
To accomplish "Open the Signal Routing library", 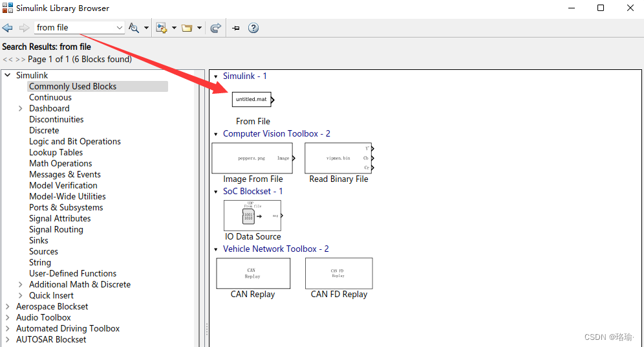I will tap(56, 229).
